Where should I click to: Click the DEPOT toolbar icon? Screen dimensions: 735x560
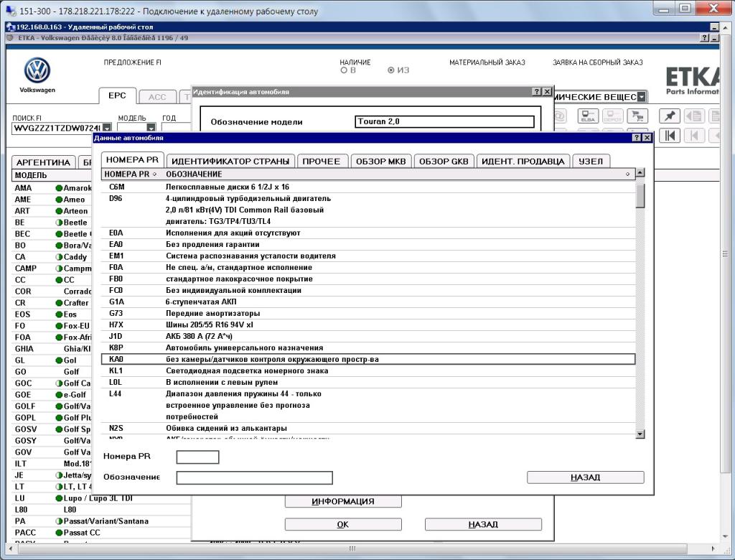pos(612,116)
